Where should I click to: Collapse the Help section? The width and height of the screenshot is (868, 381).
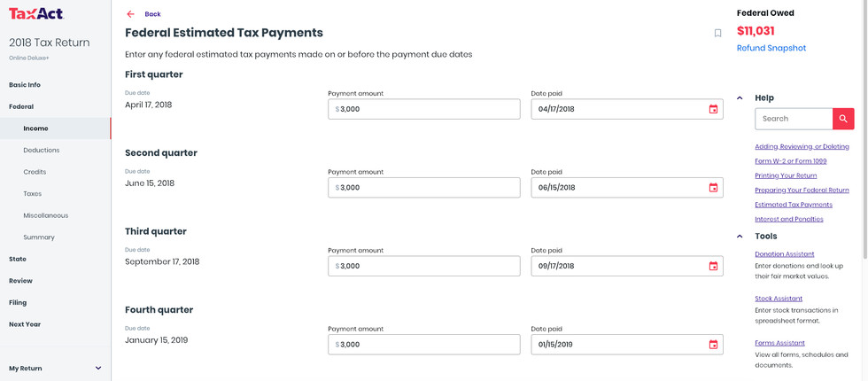[740, 97]
